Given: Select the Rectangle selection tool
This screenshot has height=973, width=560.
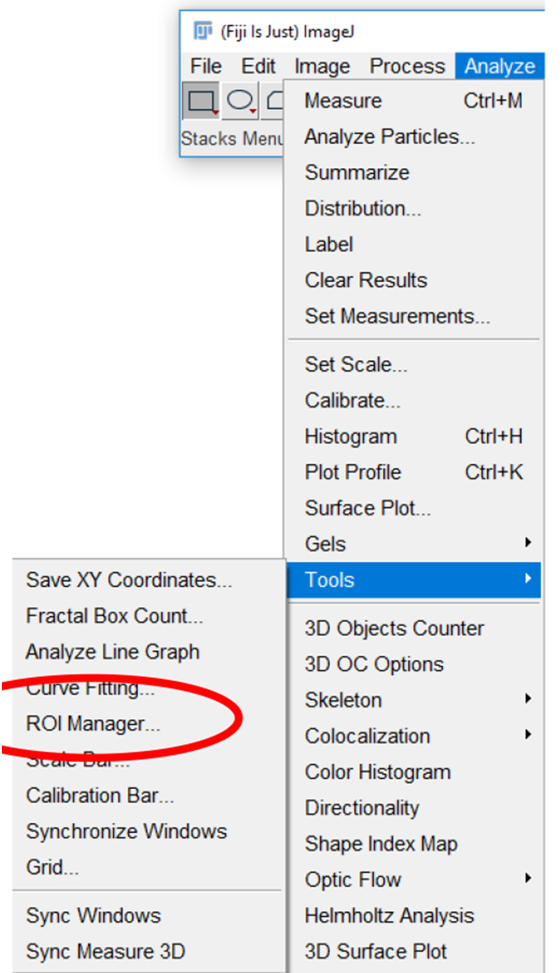Looking at the screenshot, I should click(201, 100).
